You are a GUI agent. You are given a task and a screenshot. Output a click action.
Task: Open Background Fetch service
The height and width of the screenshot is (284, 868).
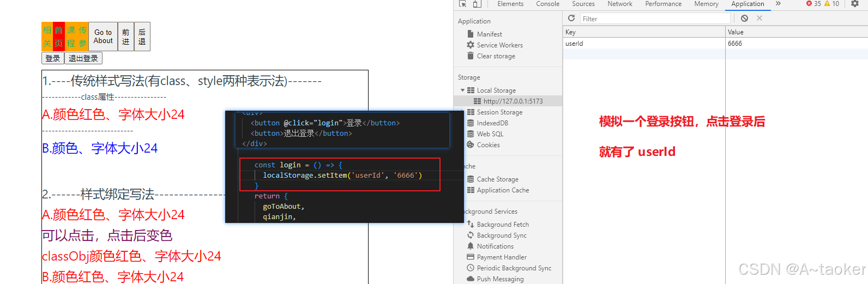498,224
